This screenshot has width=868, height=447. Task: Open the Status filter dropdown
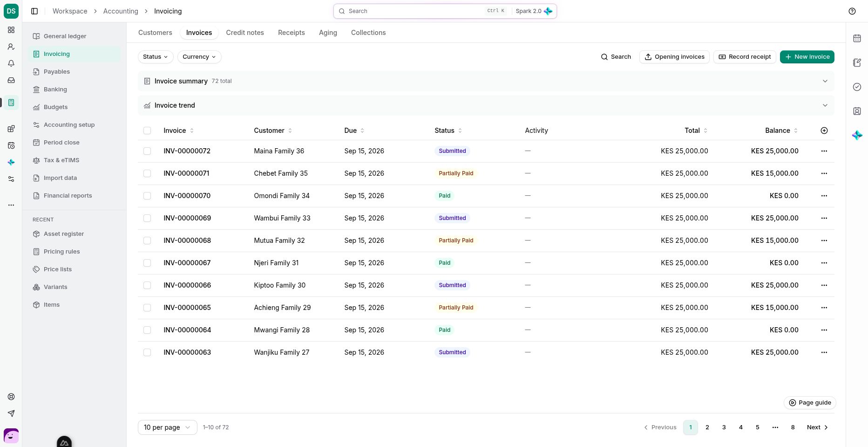pyautogui.click(x=156, y=57)
